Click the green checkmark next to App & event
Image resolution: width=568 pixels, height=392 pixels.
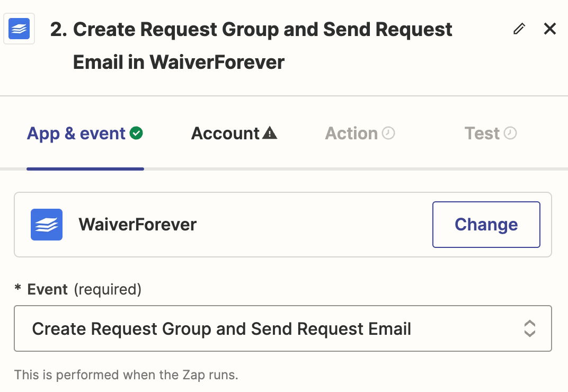[x=136, y=133]
